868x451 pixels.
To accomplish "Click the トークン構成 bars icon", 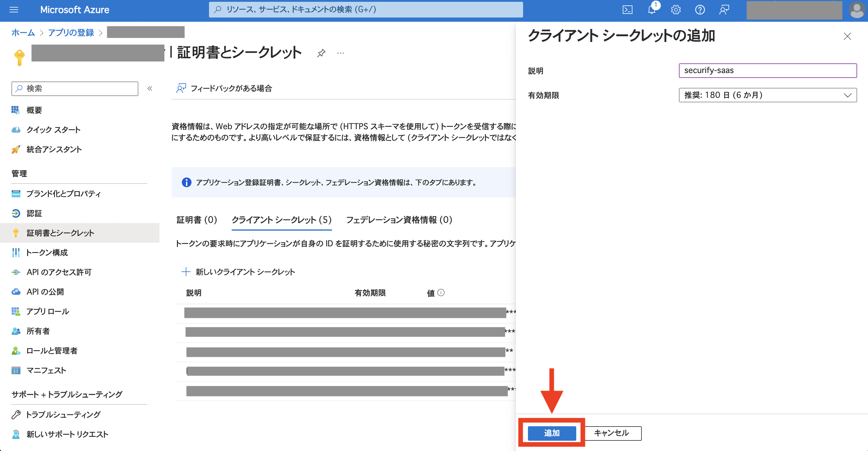I will [15, 253].
